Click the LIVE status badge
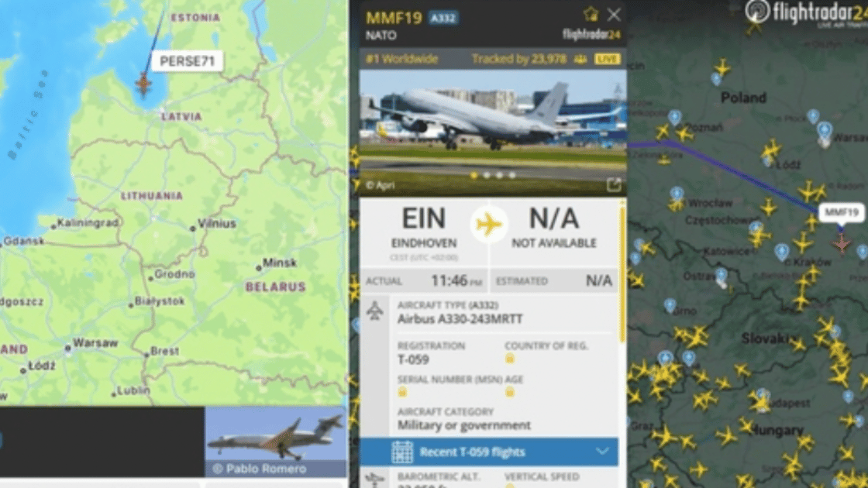Screen dimensions: 868x488 pyautogui.click(x=607, y=59)
